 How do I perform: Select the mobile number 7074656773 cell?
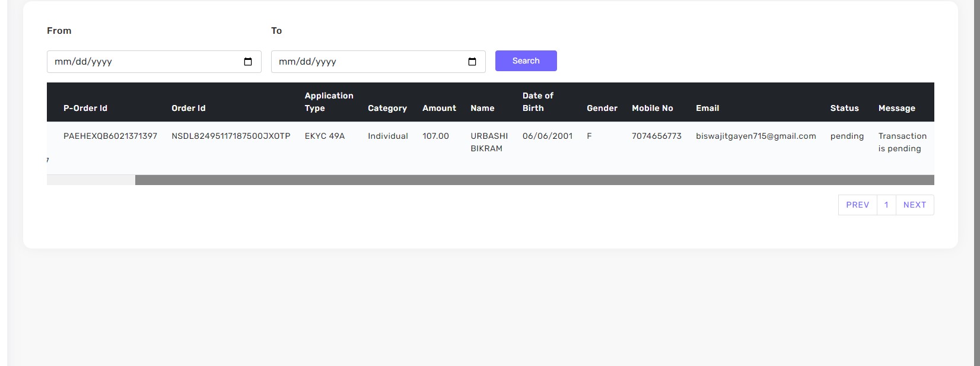pyautogui.click(x=656, y=136)
